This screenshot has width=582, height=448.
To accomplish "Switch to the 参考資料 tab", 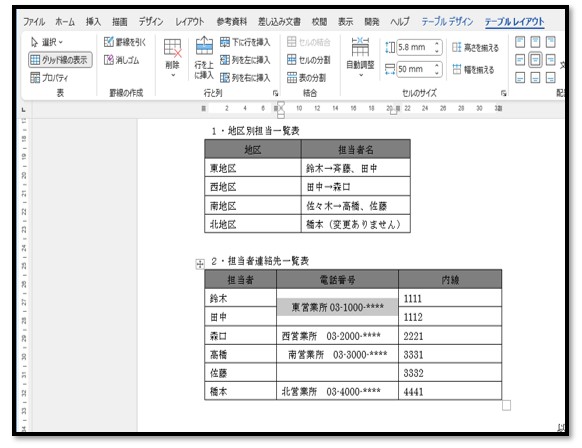I will [232, 22].
